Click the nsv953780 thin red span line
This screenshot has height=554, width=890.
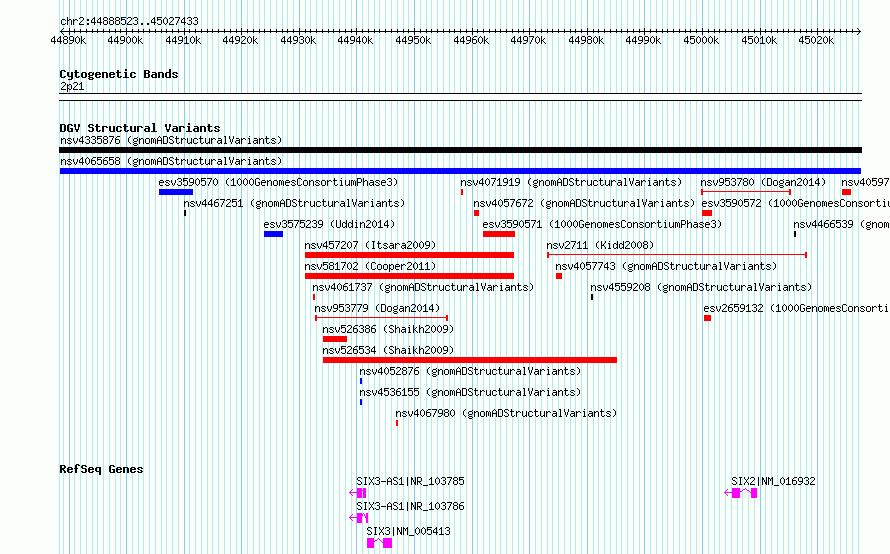746,192
